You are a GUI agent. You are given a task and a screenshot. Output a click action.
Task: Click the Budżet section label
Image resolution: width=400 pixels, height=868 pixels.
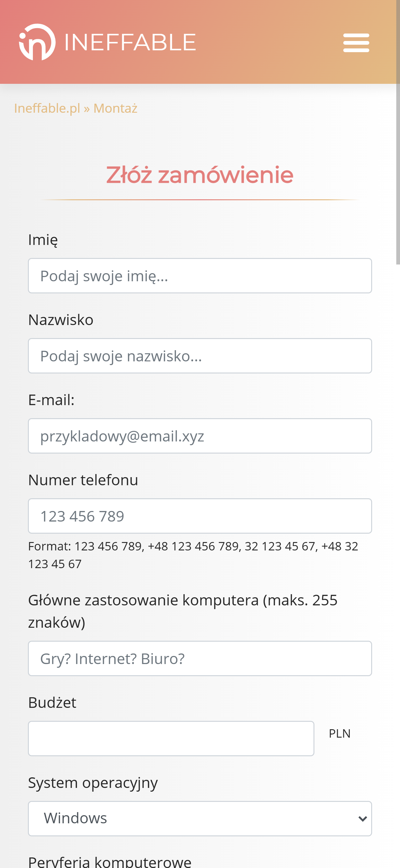coord(52,703)
